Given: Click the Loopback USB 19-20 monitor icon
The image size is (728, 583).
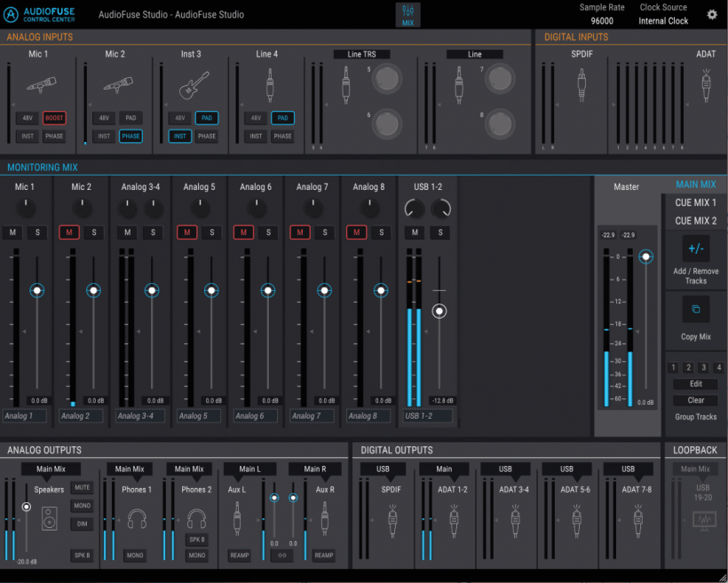Looking at the screenshot, I should [x=704, y=520].
